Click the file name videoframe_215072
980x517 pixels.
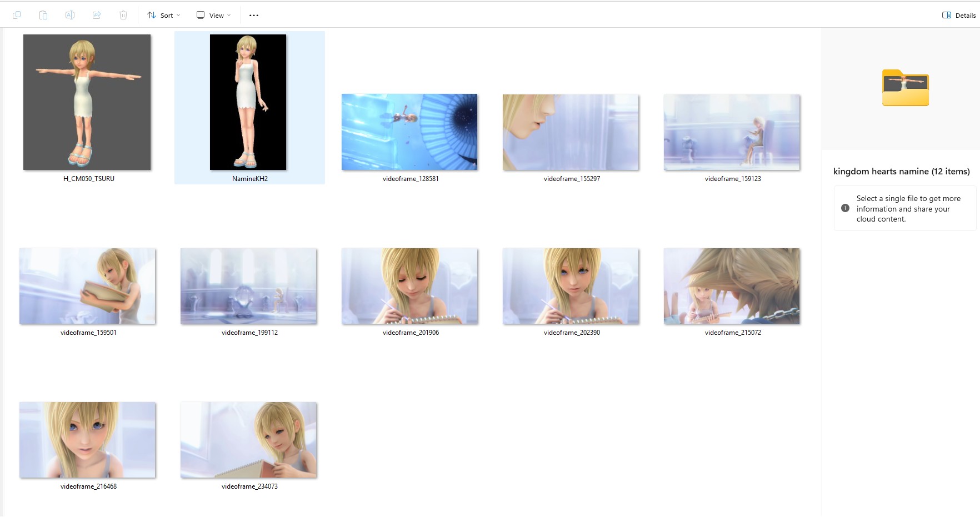coord(733,333)
